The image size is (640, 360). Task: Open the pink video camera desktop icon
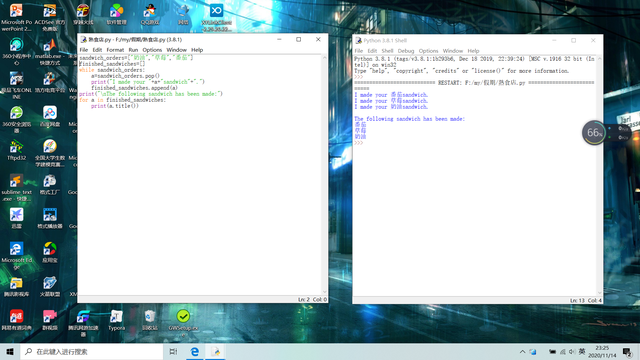(50, 320)
